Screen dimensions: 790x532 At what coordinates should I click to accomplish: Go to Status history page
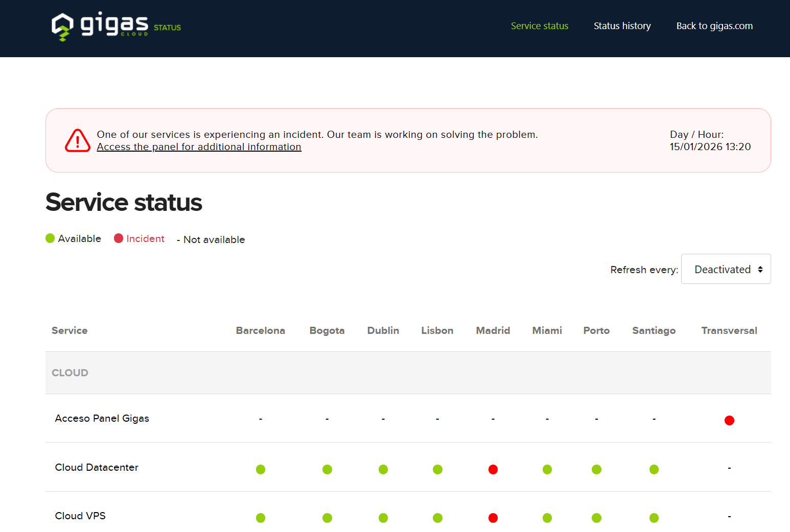[x=622, y=26]
